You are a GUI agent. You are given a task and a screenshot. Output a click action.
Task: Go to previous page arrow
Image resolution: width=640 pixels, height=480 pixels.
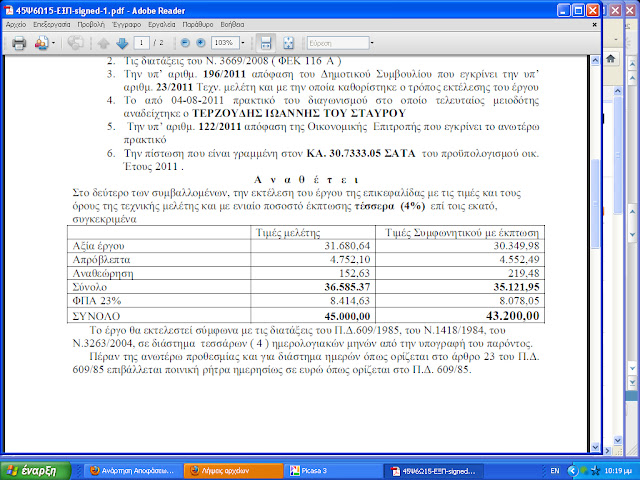[x=103, y=43]
